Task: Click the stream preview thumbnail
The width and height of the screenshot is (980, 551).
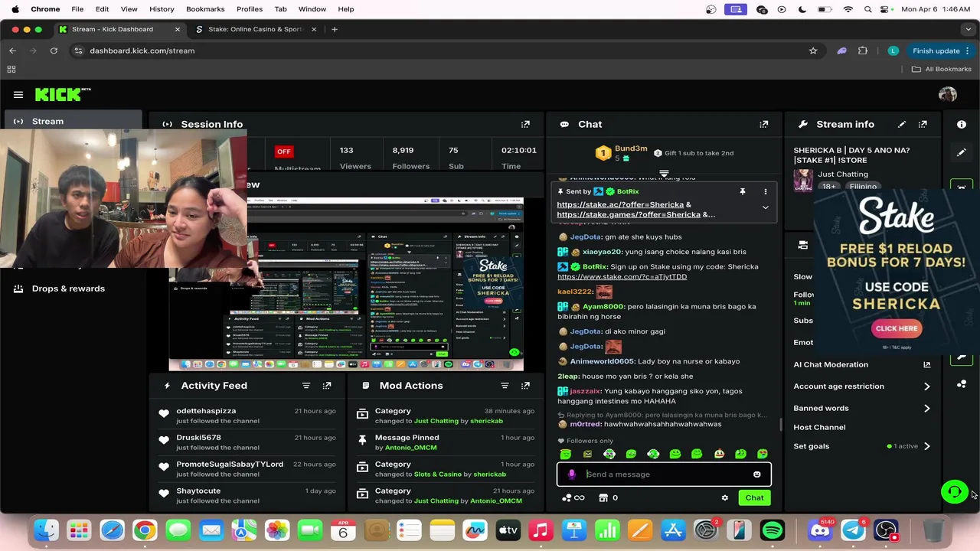Action: tap(346, 284)
